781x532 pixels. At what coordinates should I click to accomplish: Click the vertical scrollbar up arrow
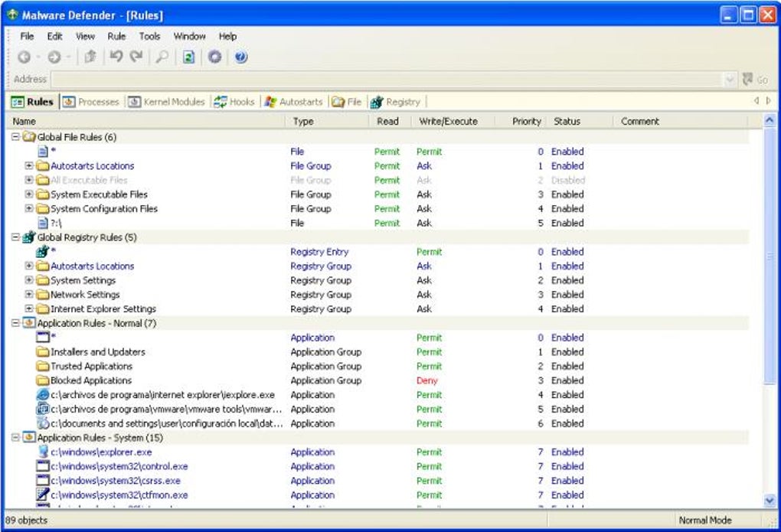coord(770,120)
